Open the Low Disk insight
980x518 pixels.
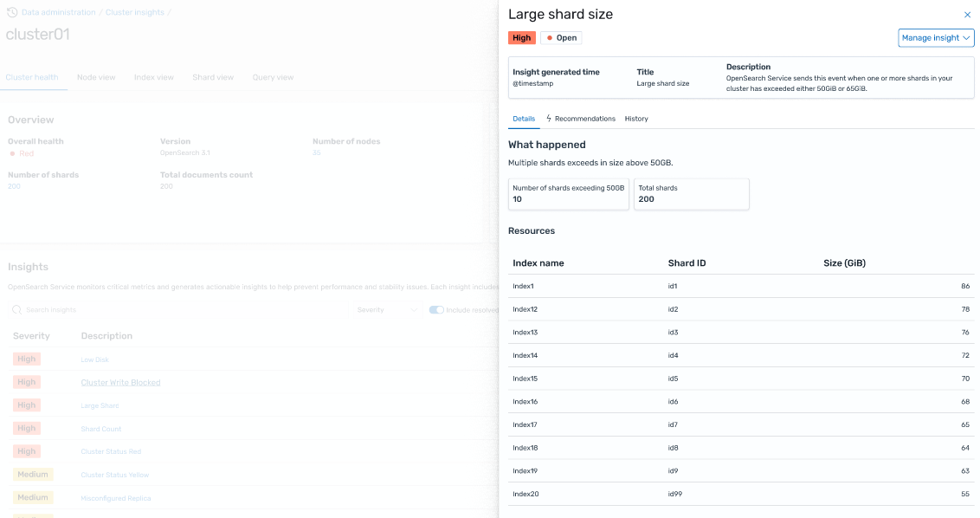[x=95, y=359]
